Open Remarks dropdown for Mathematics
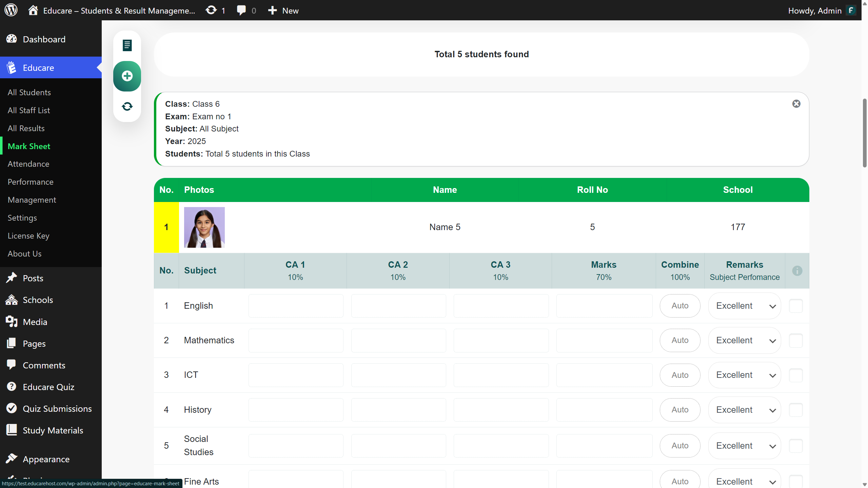The height and width of the screenshot is (488, 868). coord(745,340)
